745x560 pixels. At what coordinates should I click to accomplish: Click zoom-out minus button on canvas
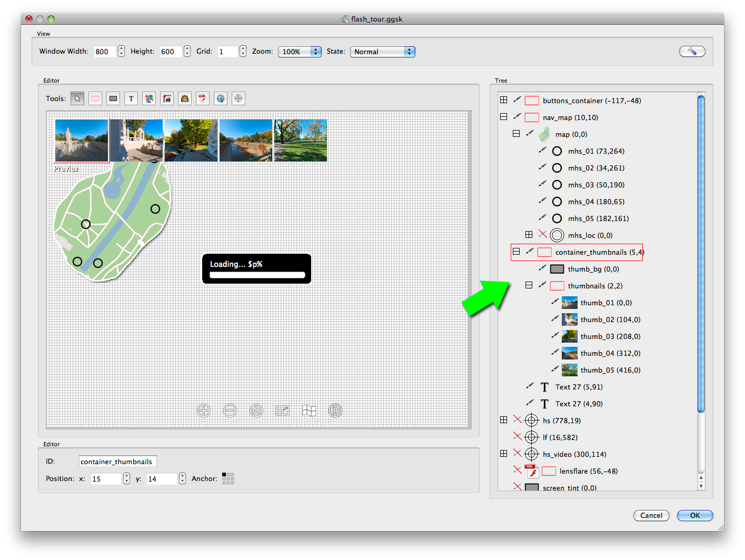[230, 411]
